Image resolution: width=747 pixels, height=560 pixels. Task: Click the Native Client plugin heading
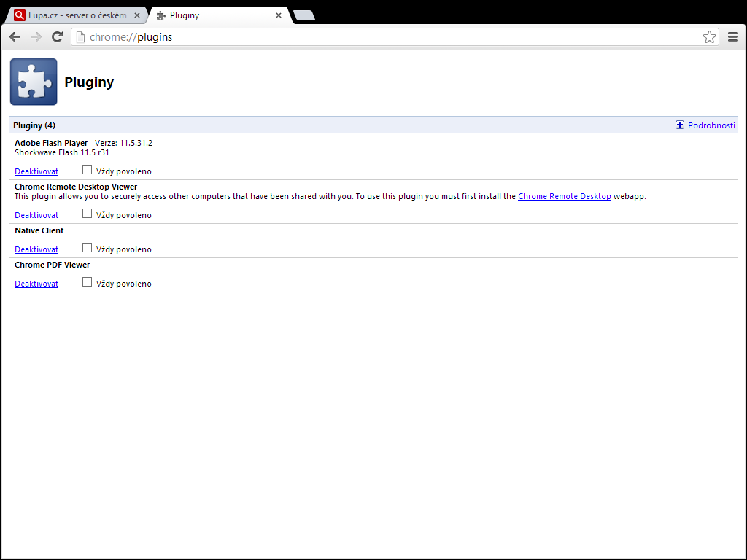pos(39,230)
